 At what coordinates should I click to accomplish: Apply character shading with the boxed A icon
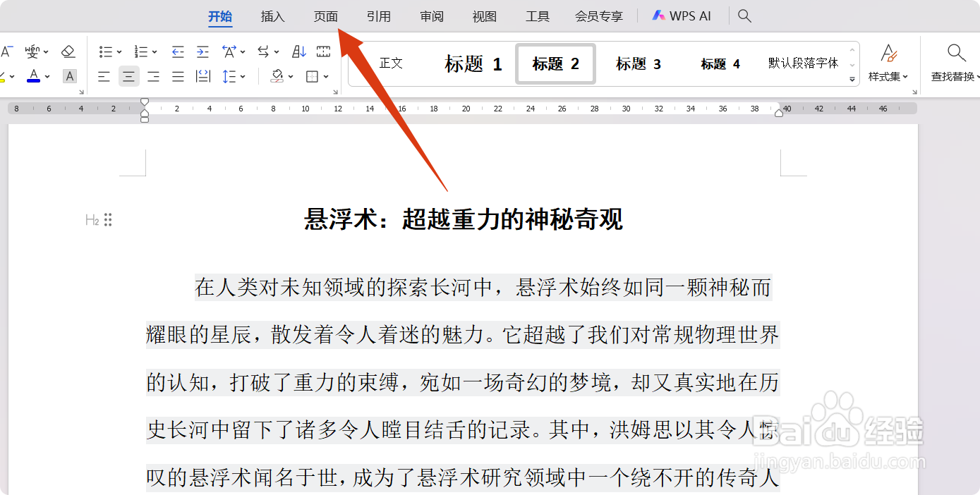click(69, 76)
